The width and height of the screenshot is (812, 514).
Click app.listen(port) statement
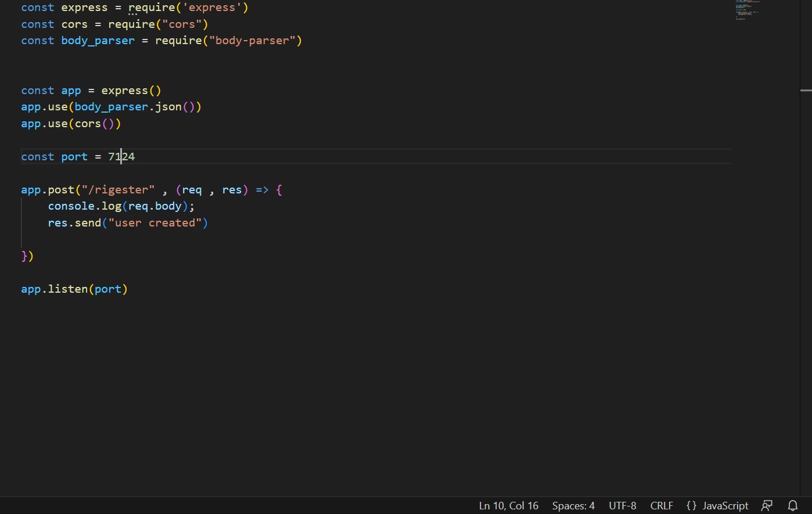coord(74,289)
